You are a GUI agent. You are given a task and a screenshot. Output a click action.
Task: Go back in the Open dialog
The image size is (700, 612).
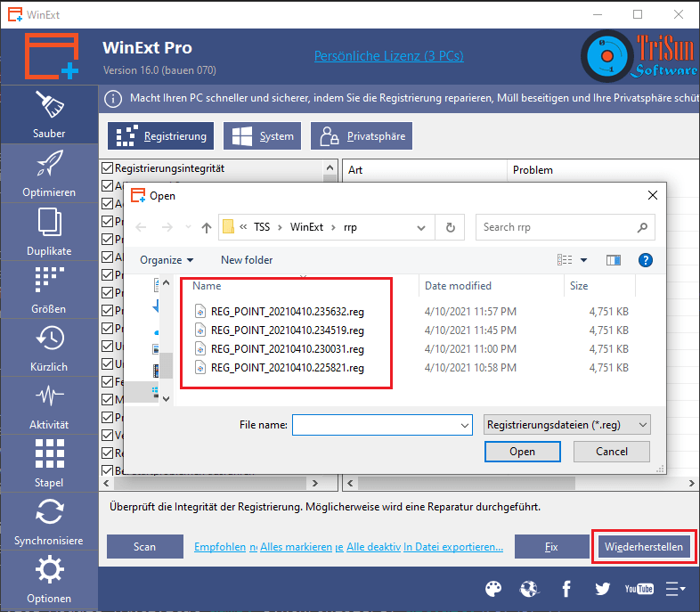click(141, 227)
